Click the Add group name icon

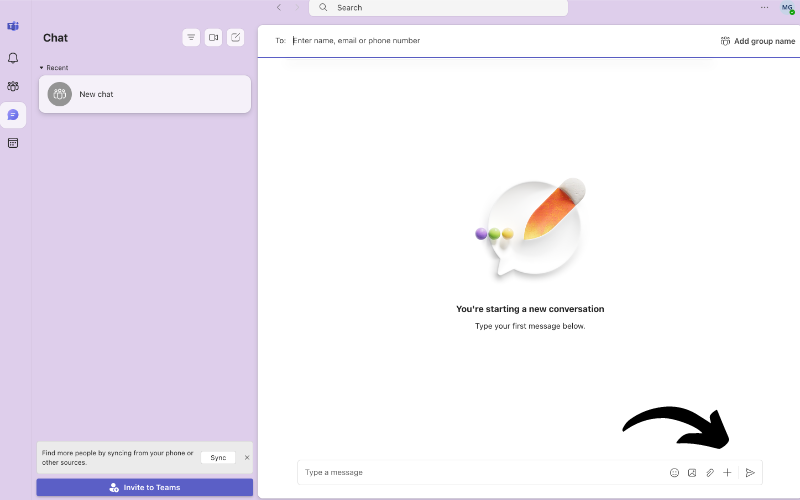pyautogui.click(x=725, y=41)
